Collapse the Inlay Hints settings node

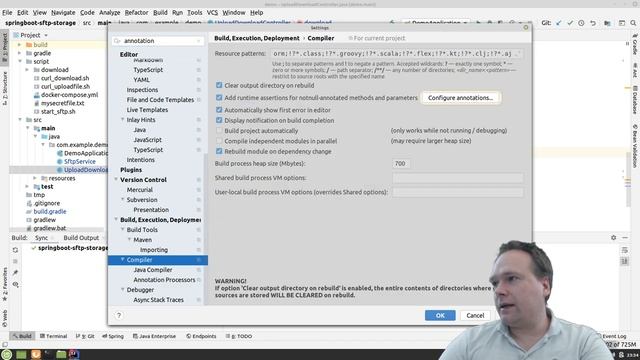coord(122,120)
